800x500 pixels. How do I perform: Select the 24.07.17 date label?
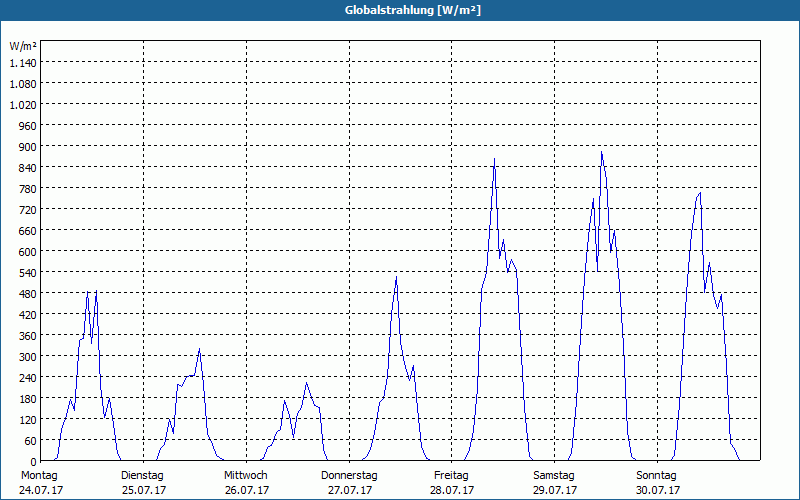point(41,490)
